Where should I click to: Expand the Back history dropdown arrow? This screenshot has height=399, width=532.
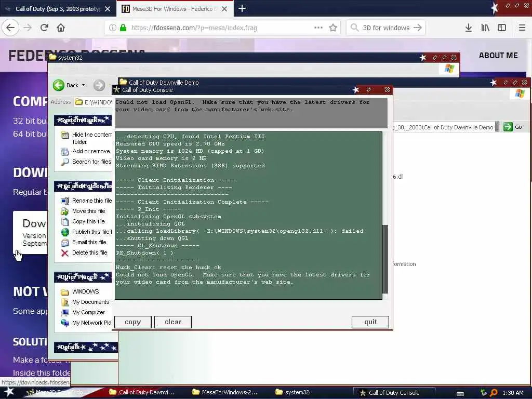tap(84, 85)
